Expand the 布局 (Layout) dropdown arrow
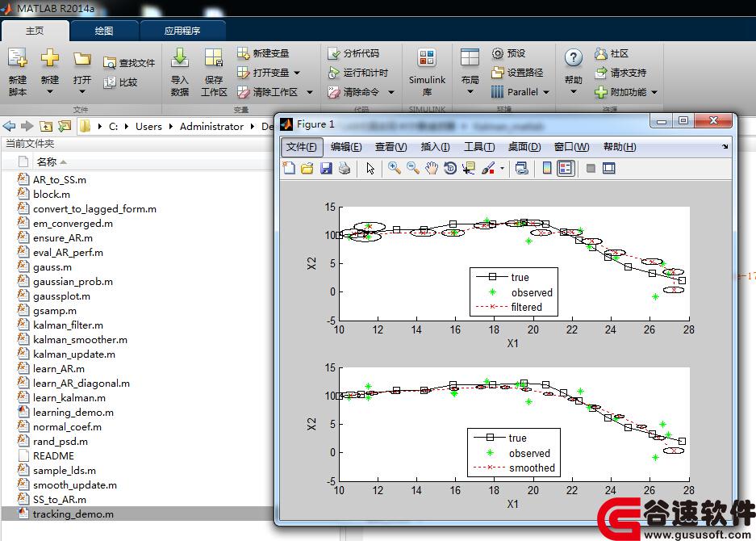 (x=470, y=92)
